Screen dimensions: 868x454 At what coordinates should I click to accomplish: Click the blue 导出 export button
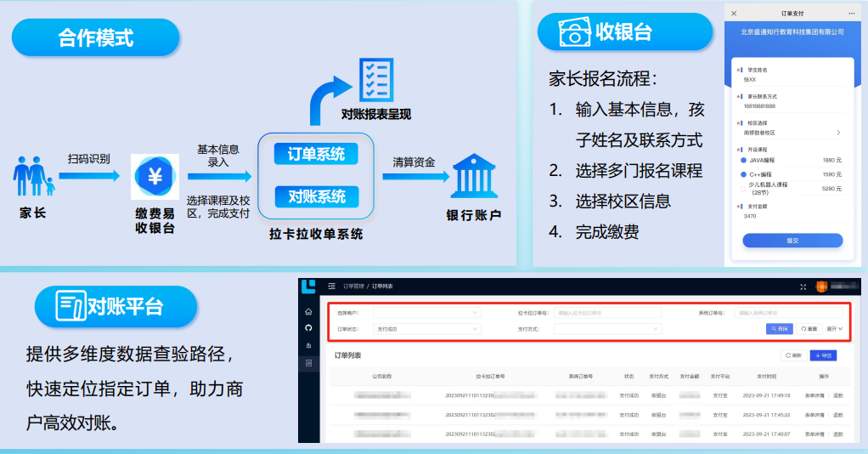coord(823,355)
